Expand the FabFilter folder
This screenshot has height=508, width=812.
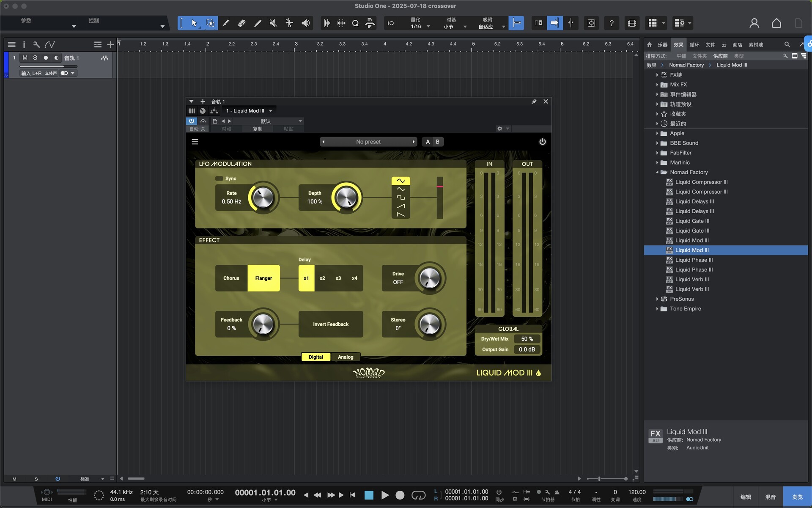coord(657,153)
